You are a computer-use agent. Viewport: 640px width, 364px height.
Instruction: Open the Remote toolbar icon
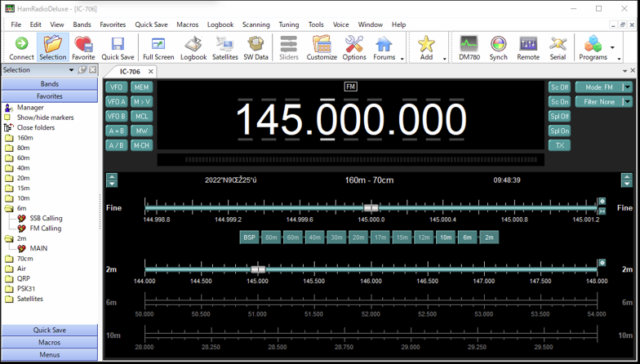528,47
